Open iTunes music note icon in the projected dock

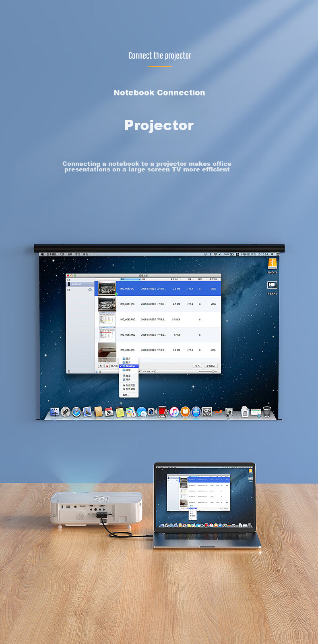pos(174,412)
